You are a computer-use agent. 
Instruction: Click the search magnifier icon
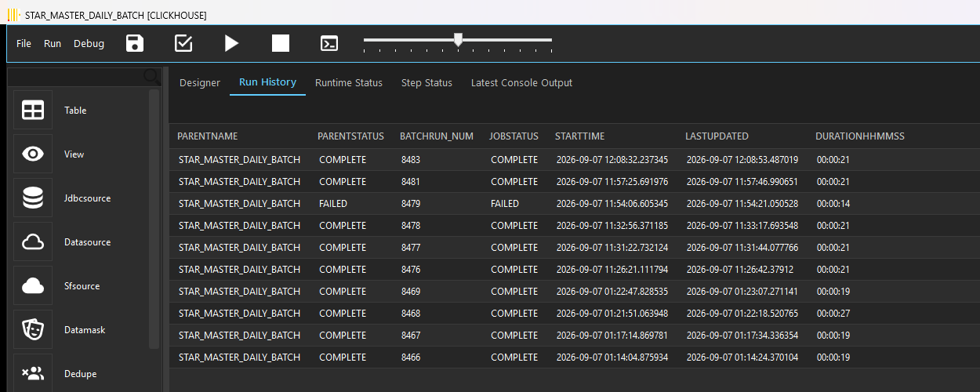pyautogui.click(x=152, y=76)
